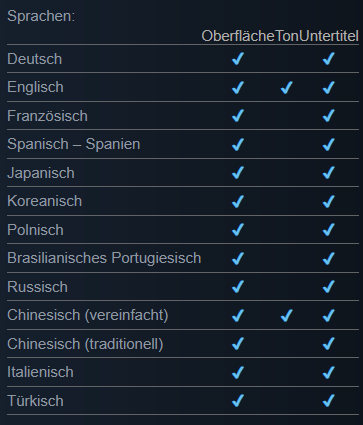
Task: Click the Französisch subtitle checkmark
Action: [329, 116]
